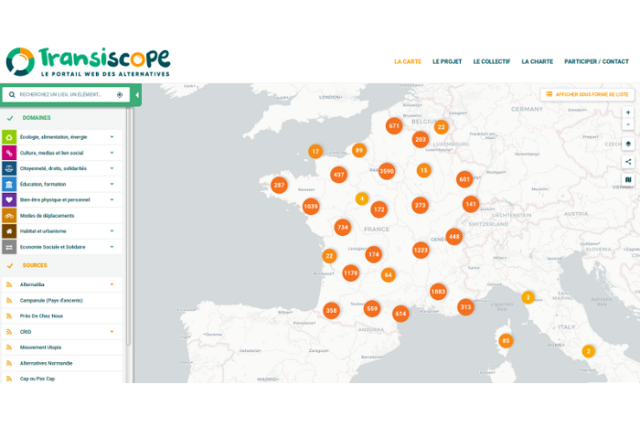This screenshot has height=427, width=640.
Task: Click the search field for a place
Action: pos(62,95)
